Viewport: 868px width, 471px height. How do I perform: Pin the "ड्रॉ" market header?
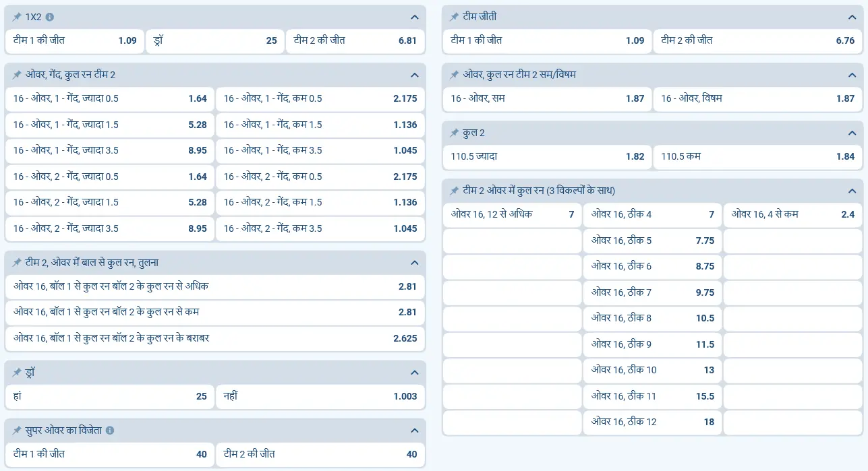(x=17, y=371)
